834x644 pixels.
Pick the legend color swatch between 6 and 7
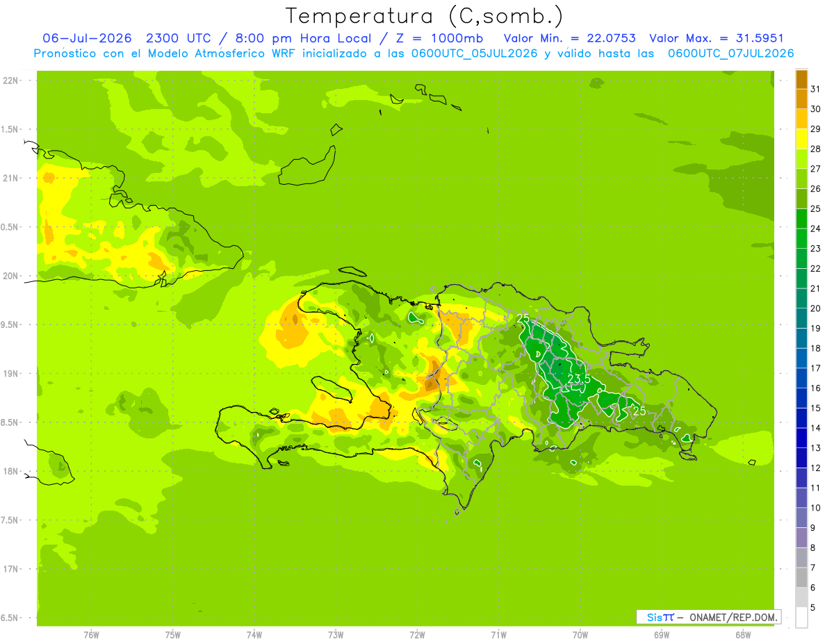click(801, 577)
